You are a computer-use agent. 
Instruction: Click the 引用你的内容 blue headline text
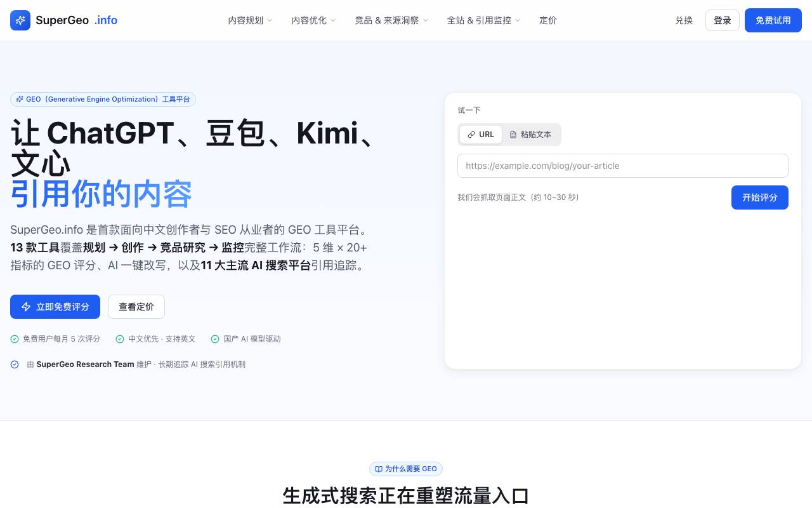coord(101,194)
